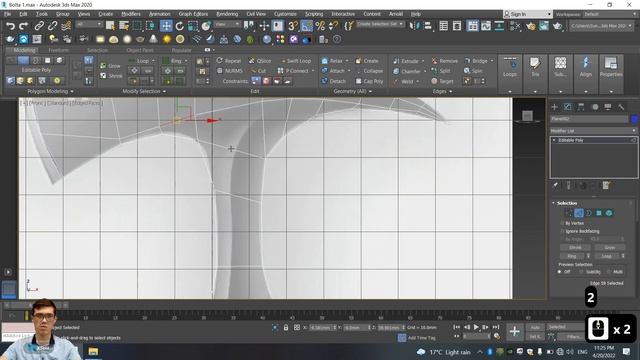Select the Multi preview selection radio
The width and height of the screenshot is (640, 360).
click(x=609, y=272)
